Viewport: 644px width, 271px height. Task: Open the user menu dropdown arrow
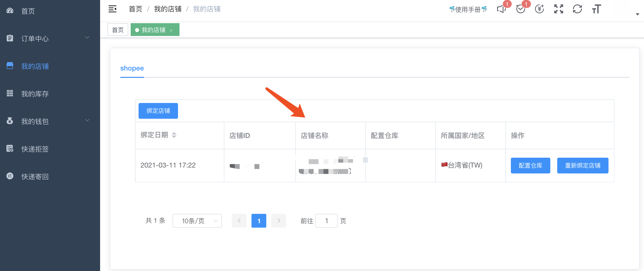tap(638, 14)
